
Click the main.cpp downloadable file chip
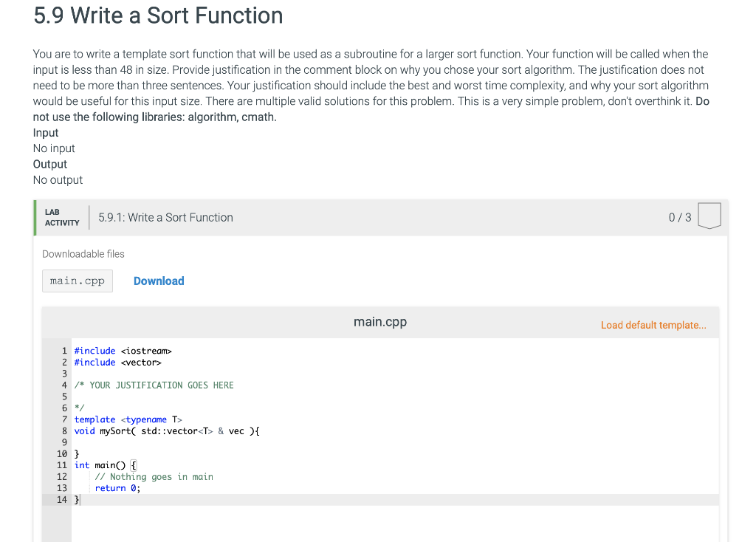(x=77, y=281)
